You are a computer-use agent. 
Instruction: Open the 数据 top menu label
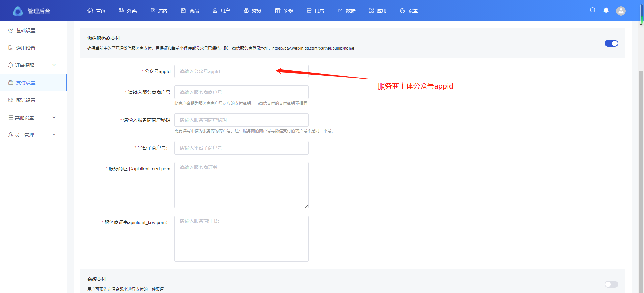coord(351,11)
